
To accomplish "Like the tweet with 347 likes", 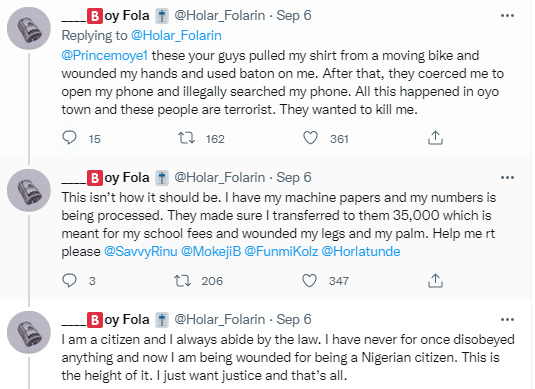I will click(x=309, y=280).
